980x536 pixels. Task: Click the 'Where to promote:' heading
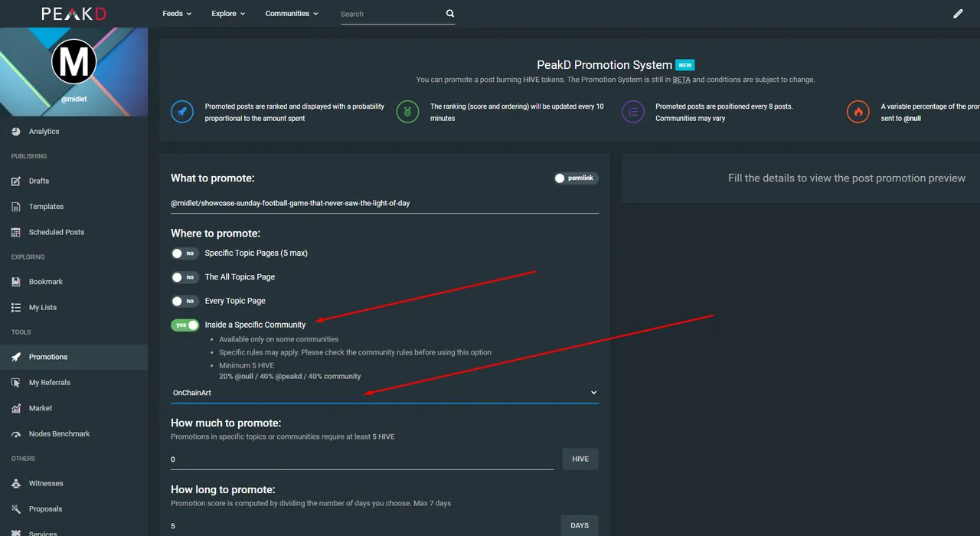(215, 233)
